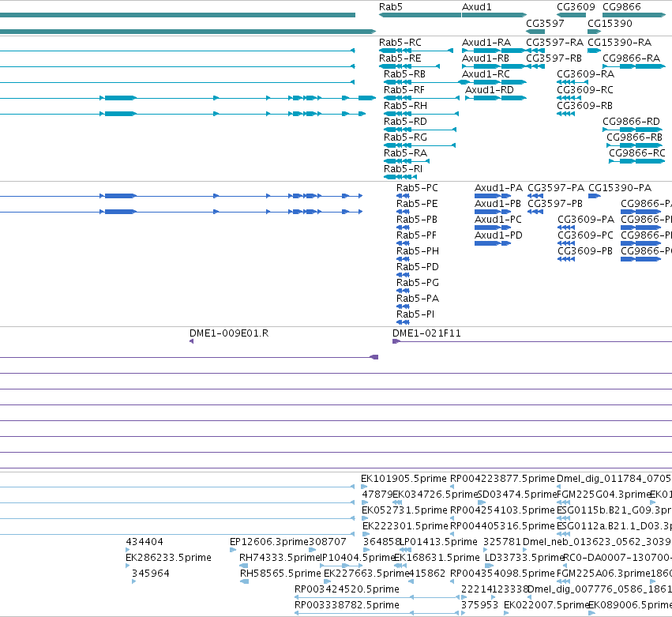672x617 pixels.
Task: Click the Rab5-RI transcript label
Action: point(403,169)
